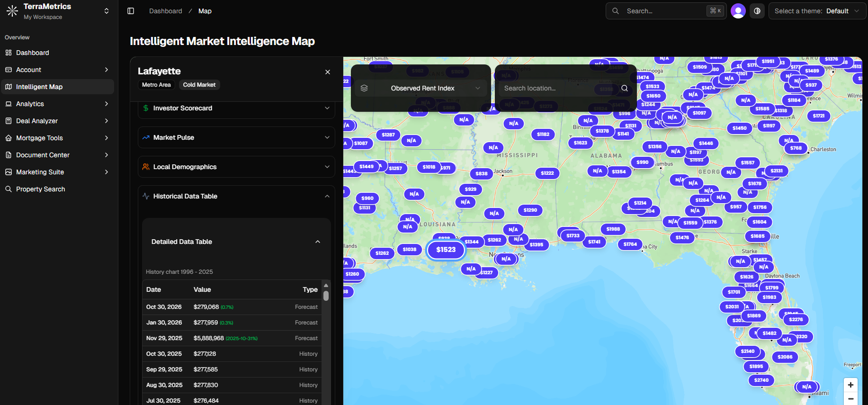This screenshot has height=405, width=868.
Task: Collapse the Detailed Data Table card
Action: [317, 242]
